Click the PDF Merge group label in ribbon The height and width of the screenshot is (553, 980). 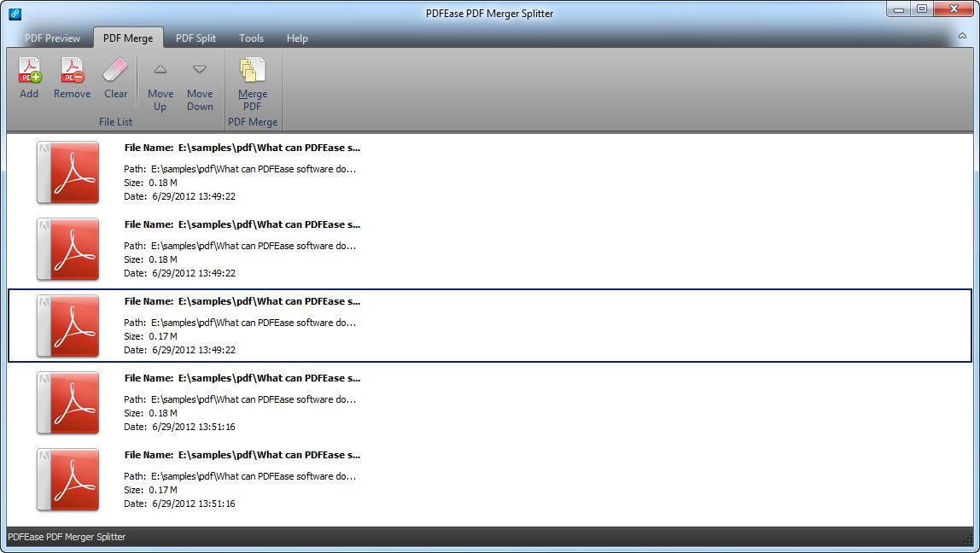pyautogui.click(x=253, y=122)
